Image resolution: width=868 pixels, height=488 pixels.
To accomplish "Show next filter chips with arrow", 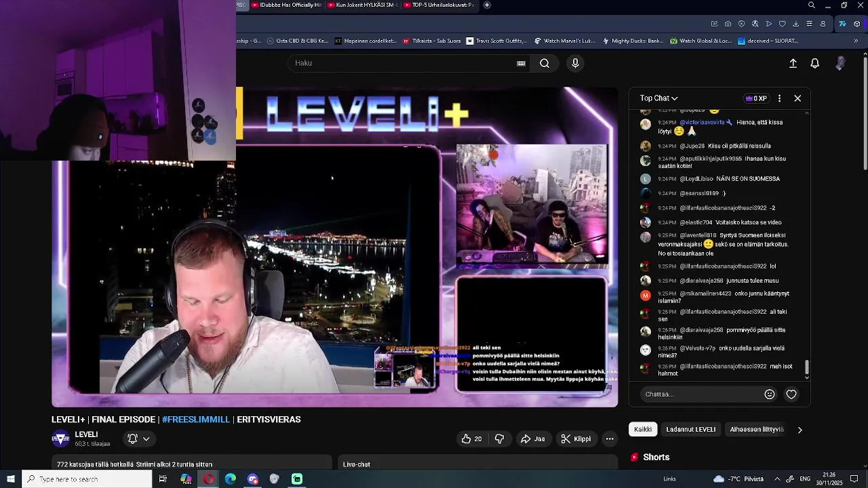I will tap(800, 429).
